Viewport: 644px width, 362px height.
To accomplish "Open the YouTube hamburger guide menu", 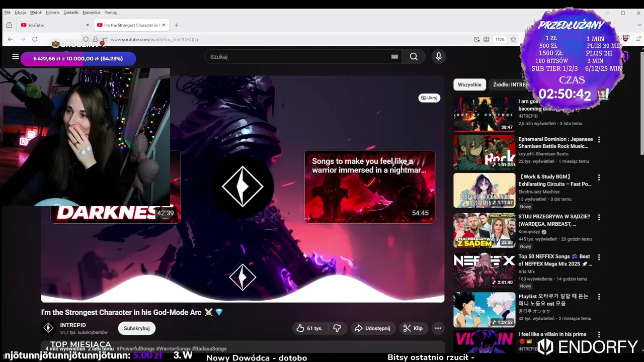I will pyautogui.click(x=16, y=57).
